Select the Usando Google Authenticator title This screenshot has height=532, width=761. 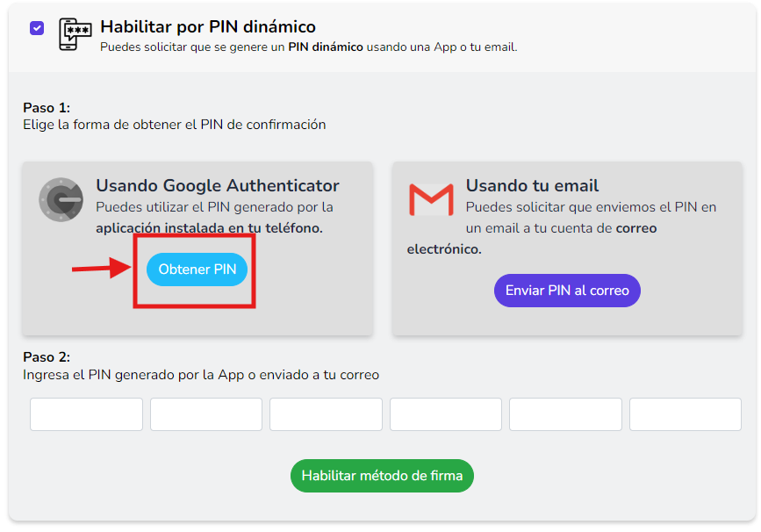point(218,185)
